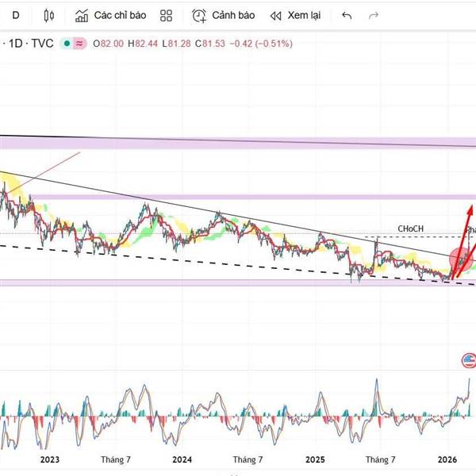Image resolution: width=476 pixels, height=476 pixels.
Task: Select the CHoCH label on chart
Action: pos(410,228)
